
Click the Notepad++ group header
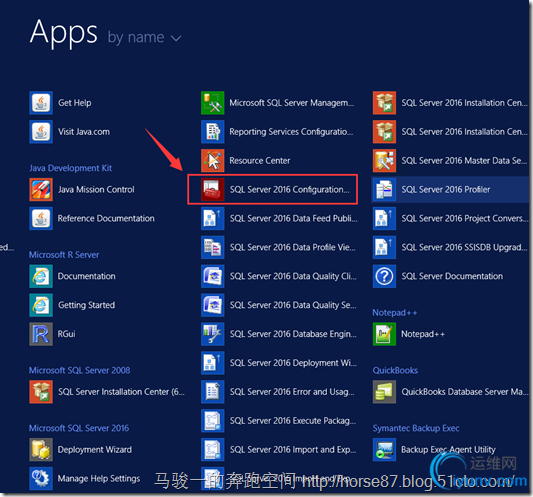[x=395, y=312]
